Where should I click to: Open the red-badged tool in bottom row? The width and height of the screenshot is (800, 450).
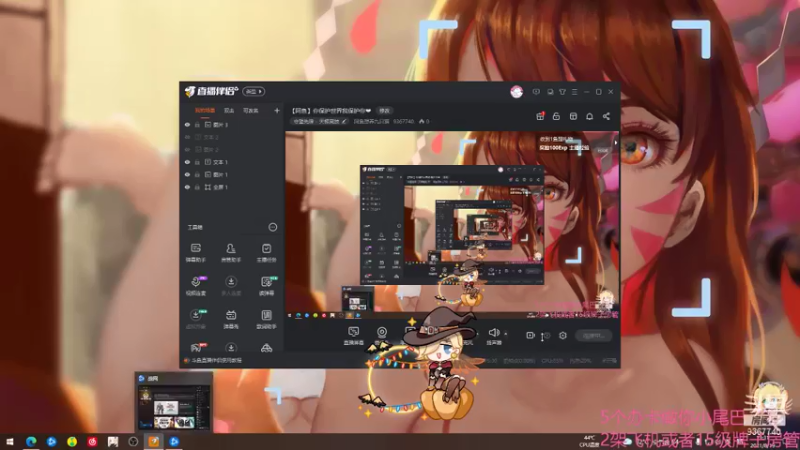point(196,348)
